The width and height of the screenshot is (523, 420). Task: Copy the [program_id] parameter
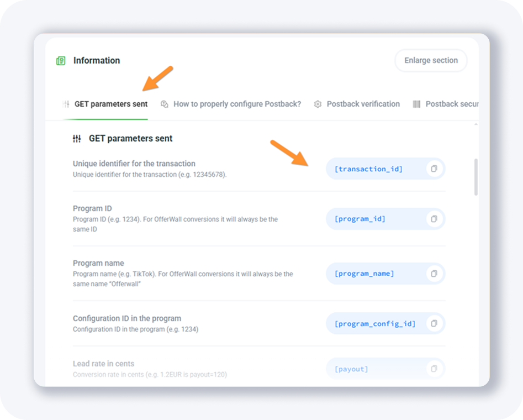coord(434,219)
